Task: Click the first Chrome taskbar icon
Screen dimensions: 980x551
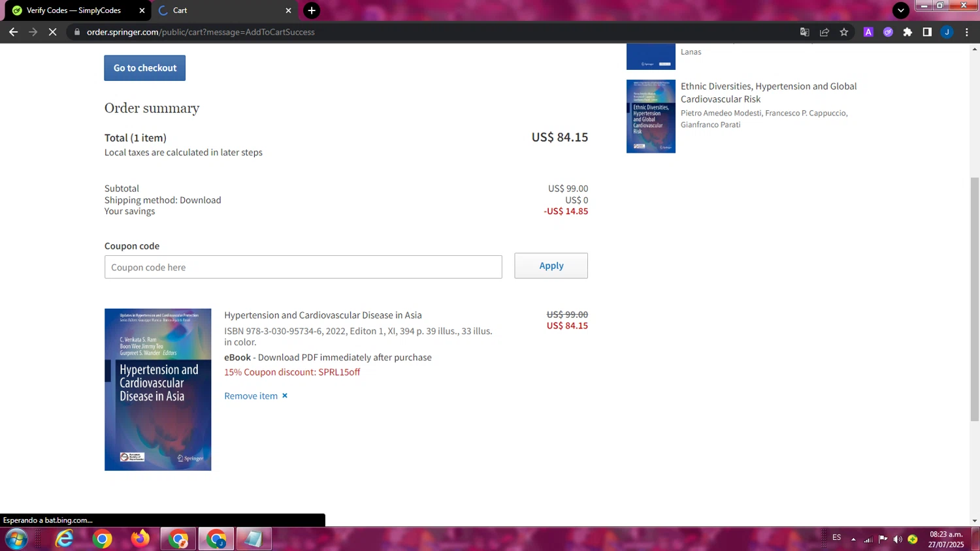Action: point(103,539)
